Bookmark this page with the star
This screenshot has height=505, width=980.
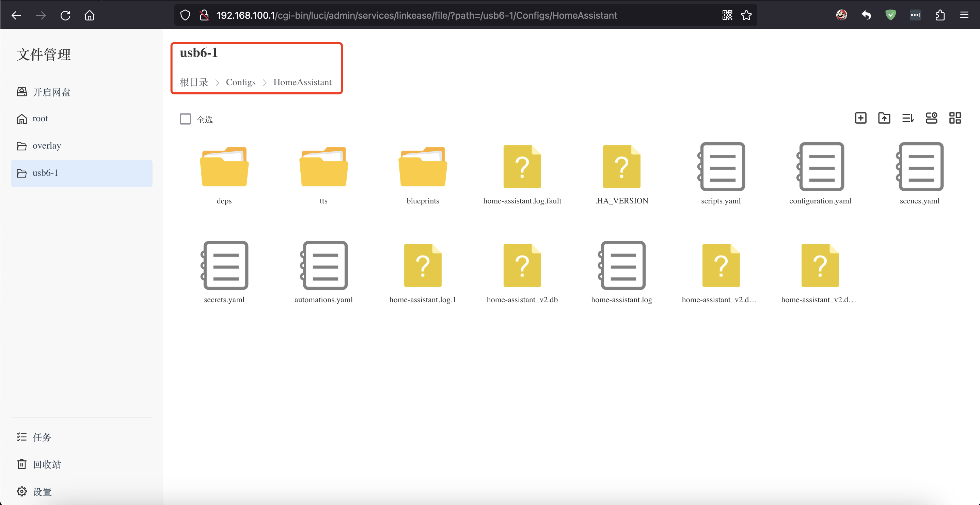[746, 15]
